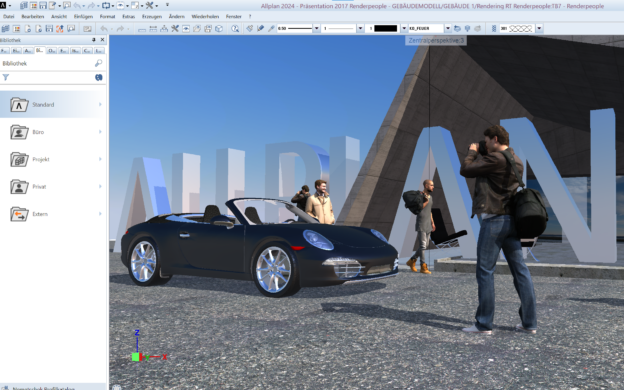Open the hatching 301 pattern dropdown
Image resolution: width=624 pixels, height=390 pixels.
[539, 28]
